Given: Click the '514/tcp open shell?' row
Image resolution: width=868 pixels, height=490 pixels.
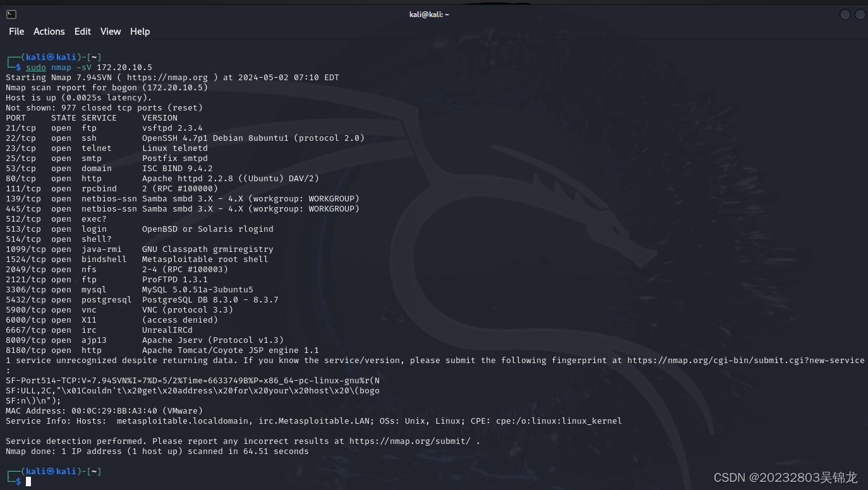Looking at the screenshot, I should pyautogui.click(x=59, y=239).
